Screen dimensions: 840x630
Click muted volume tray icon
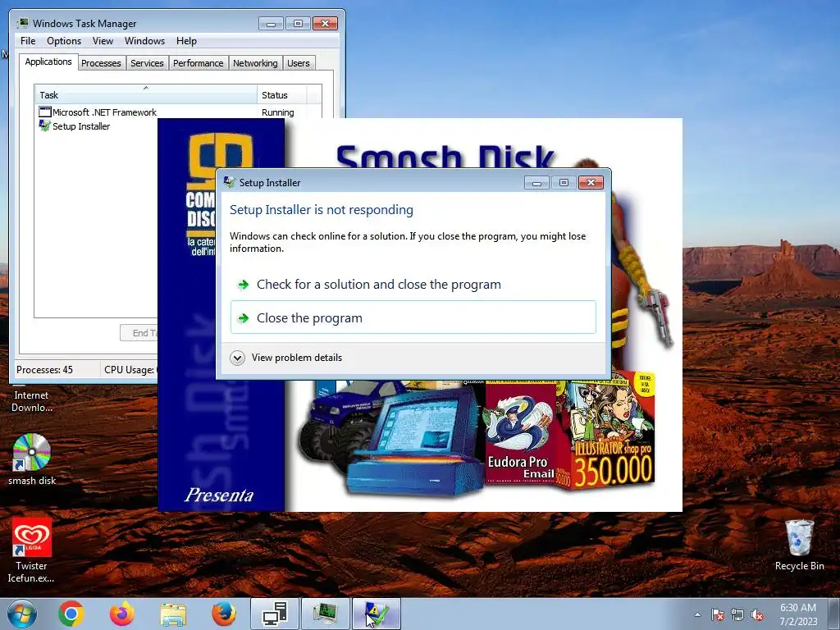point(757,614)
